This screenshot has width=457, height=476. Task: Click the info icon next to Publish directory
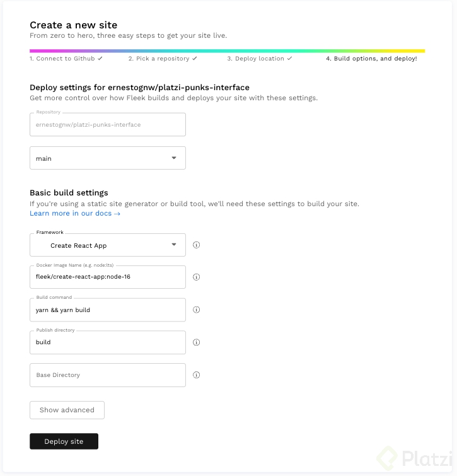coord(196,342)
